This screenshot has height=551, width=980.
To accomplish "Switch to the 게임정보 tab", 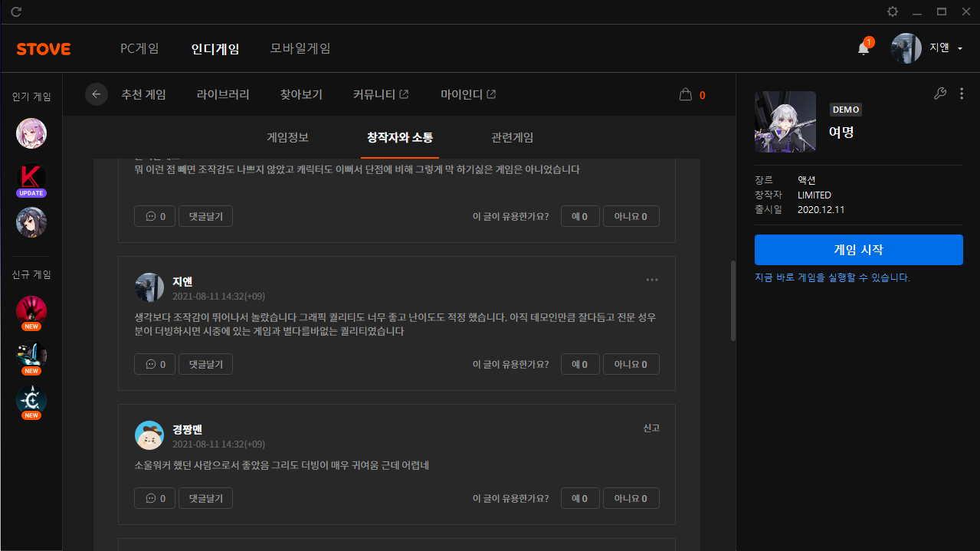I will tap(287, 138).
